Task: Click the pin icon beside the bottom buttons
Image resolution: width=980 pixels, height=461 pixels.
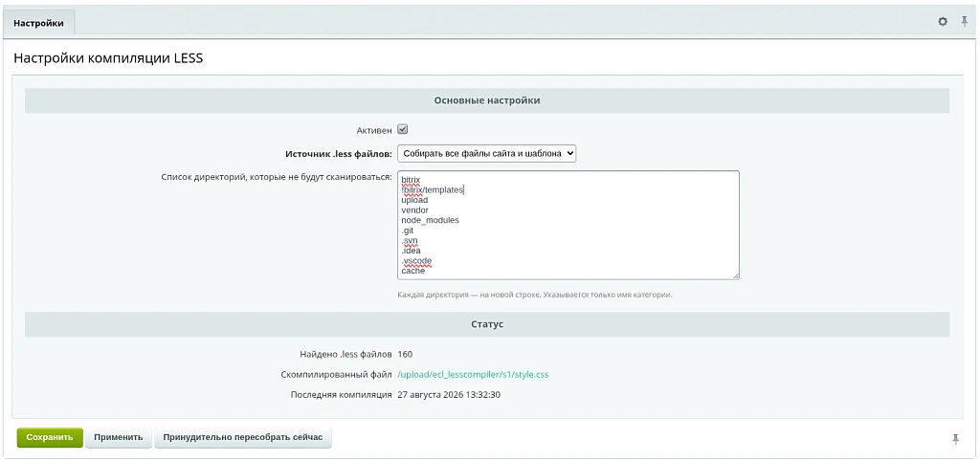Action: (x=956, y=439)
